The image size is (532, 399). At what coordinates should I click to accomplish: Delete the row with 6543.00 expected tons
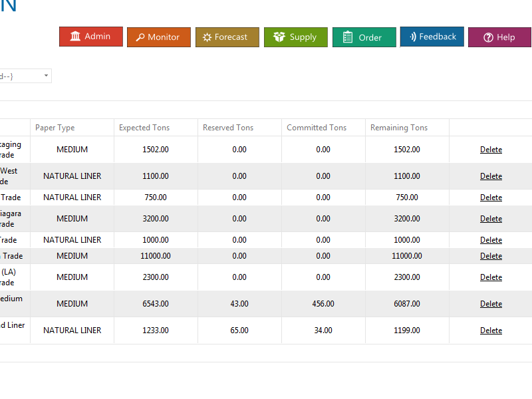pos(491,304)
